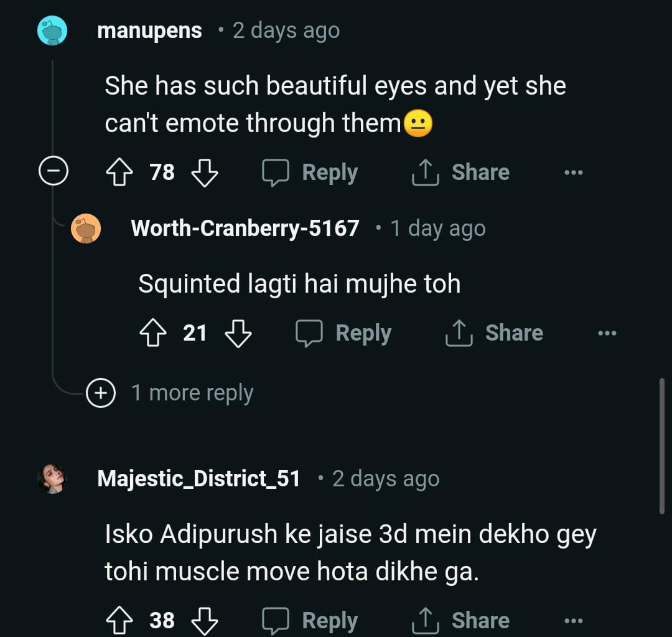Collapse the manupens comment thread
This screenshot has width=672, height=637.
tap(53, 172)
